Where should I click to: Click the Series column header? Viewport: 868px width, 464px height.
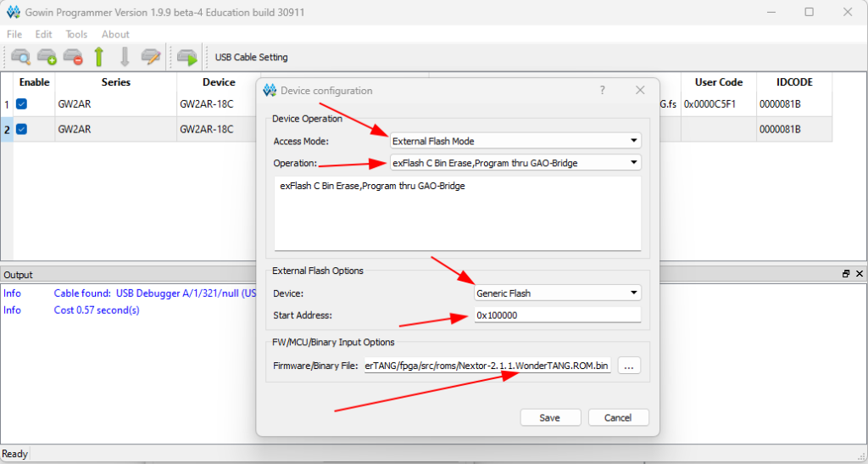click(x=115, y=82)
